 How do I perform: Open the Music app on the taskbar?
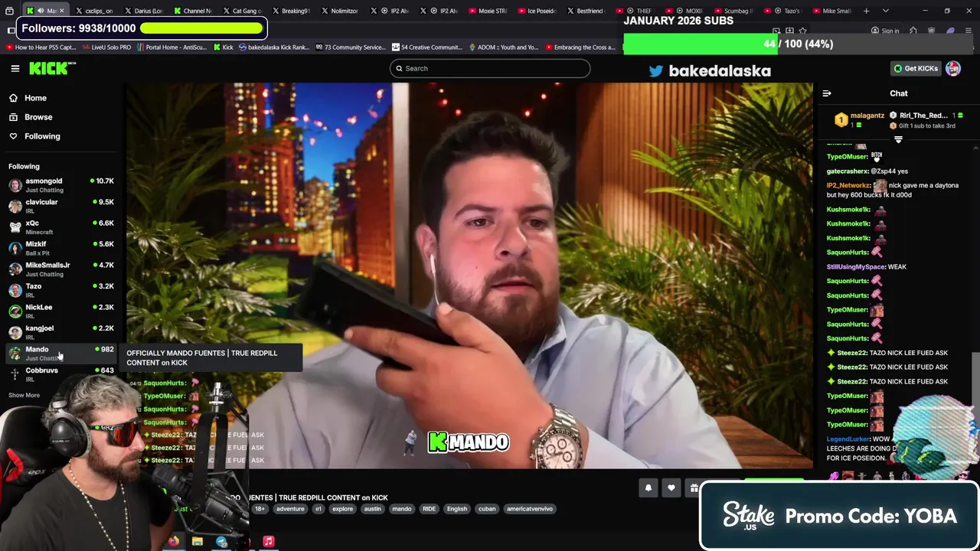click(x=269, y=541)
